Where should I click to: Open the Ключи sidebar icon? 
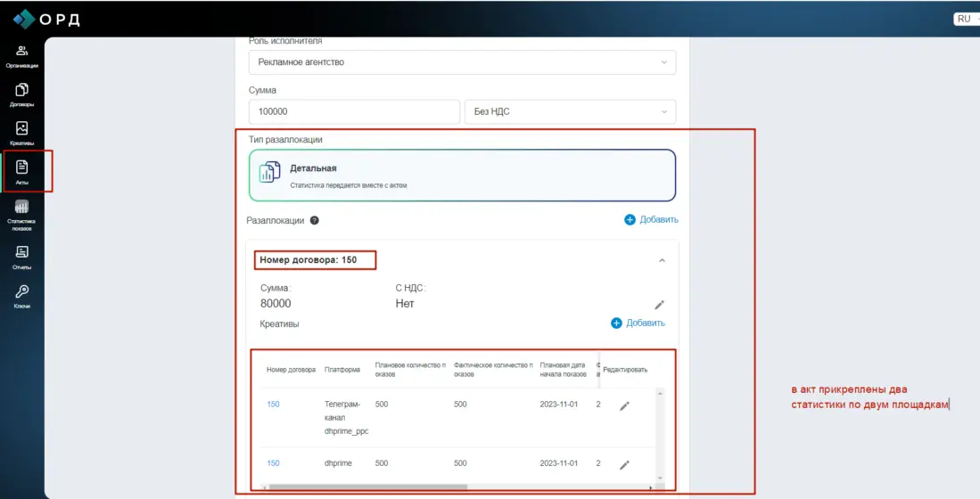click(x=21, y=296)
